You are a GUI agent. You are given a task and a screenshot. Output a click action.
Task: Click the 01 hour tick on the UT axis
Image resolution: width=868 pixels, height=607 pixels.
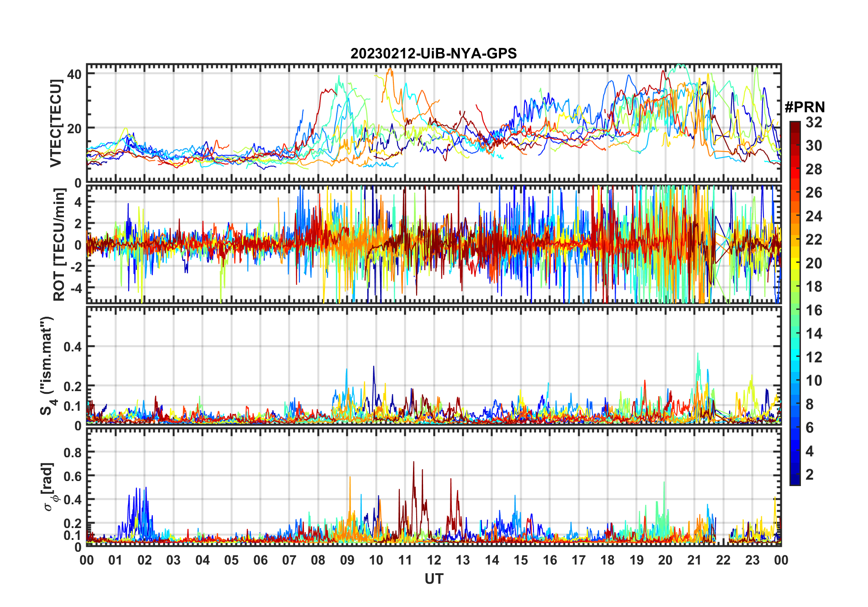click(x=115, y=560)
